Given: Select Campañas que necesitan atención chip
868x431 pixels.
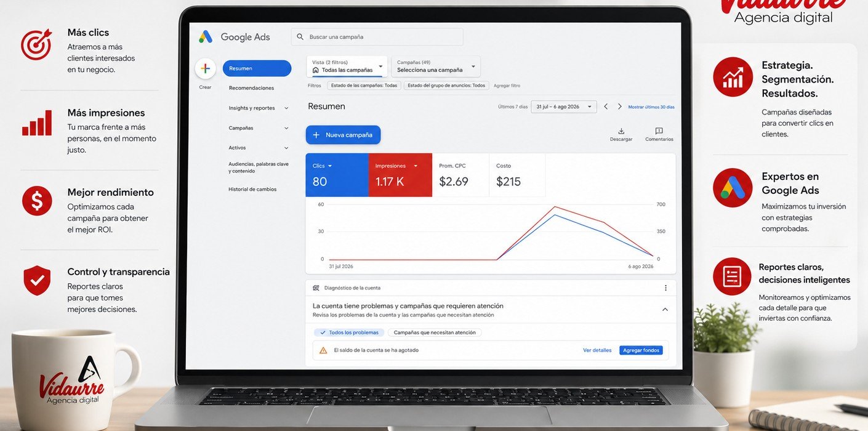Looking at the screenshot, I should coord(435,332).
